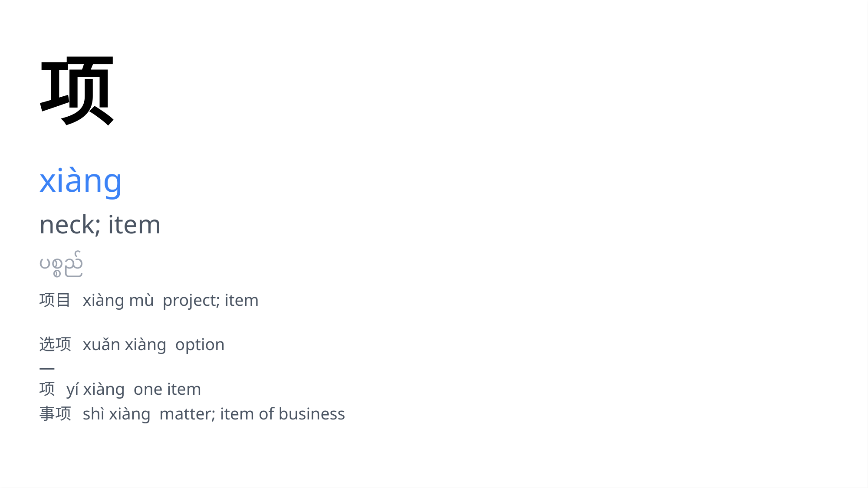Click the word 'project' in first example

(190, 301)
